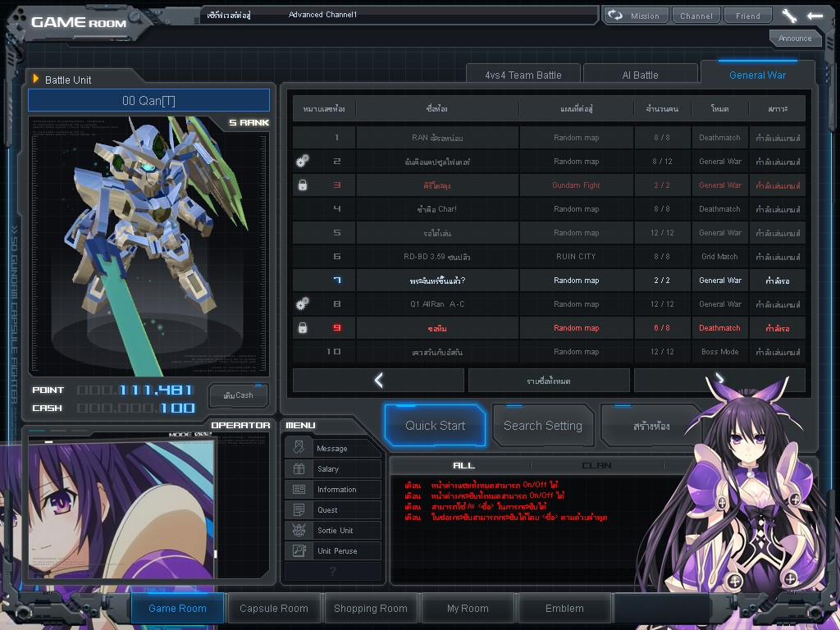The height and width of the screenshot is (630, 840).
Task: Sort by จำนวนคน player count column header
Action: pos(662,108)
